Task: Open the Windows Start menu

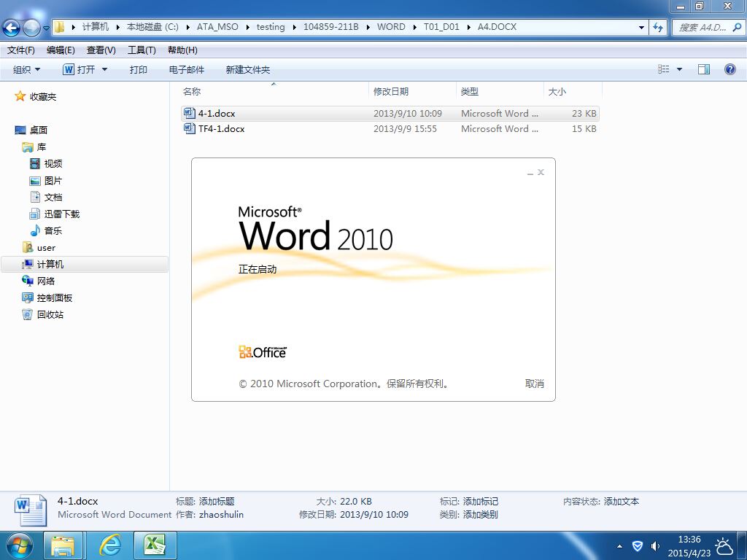Action: click(x=19, y=545)
